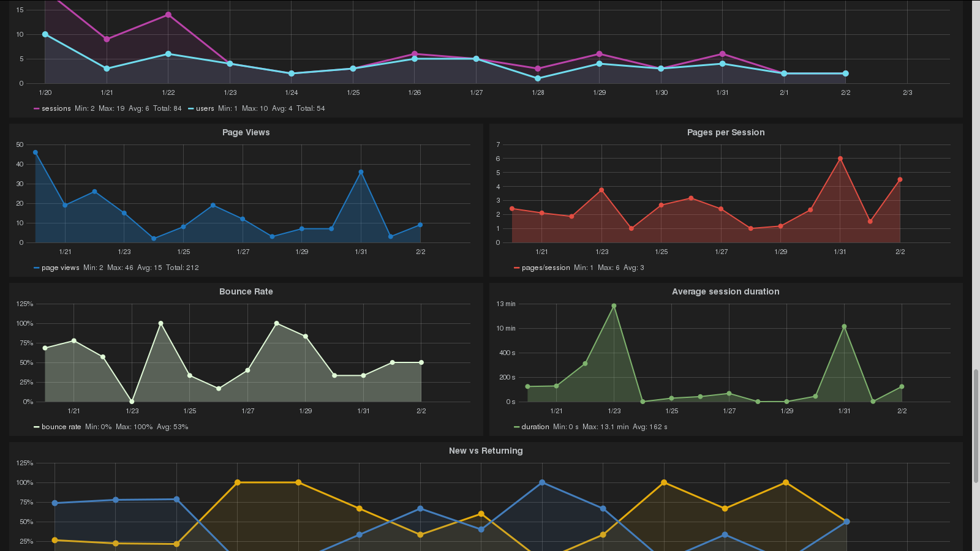This screenshot has height=551, width=980.
Task: Click the sessions 'Total: 84' legend value
Action: (x=167, y=108)
